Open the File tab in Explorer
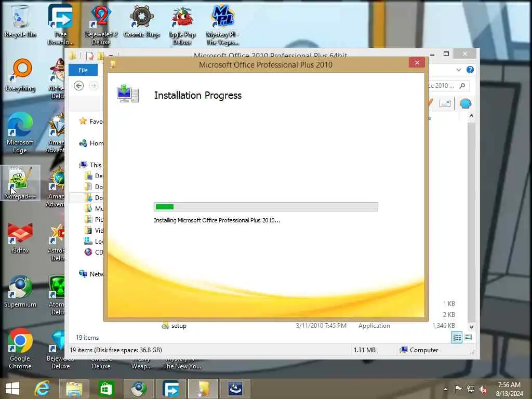 pyautogui.click(x=83, y=70)
